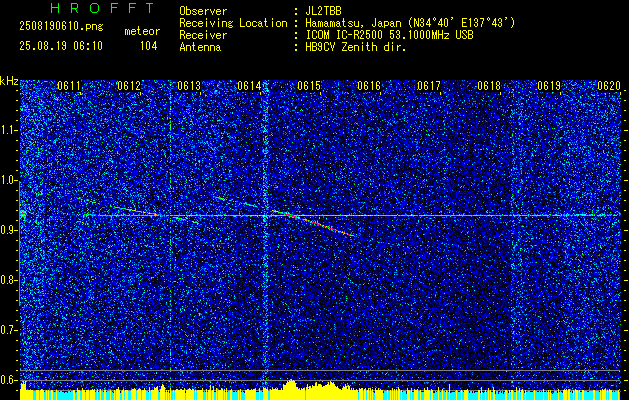Click the 0619 time marker
This screenshot has width=629, height=400.
pos(549,86)
